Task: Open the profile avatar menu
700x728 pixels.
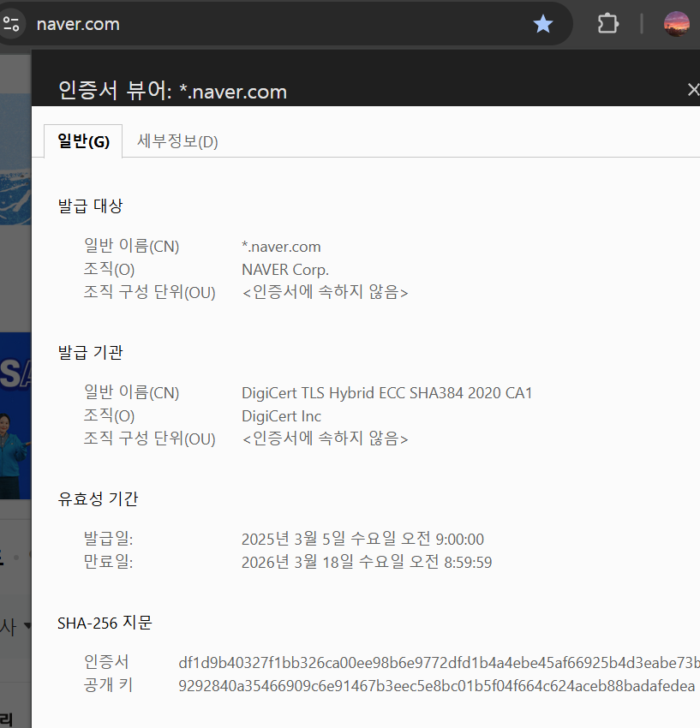Action: pyautogui.click(x=676, y=24)
